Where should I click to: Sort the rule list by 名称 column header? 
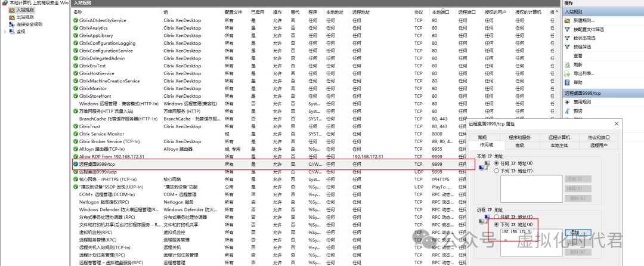point(78,13)
